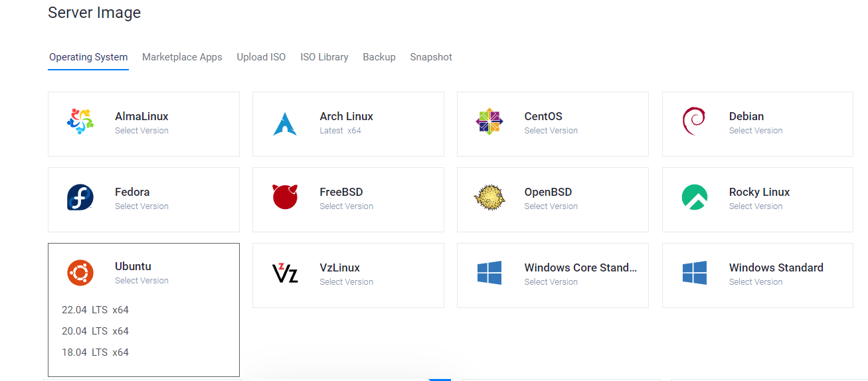
Task: Click the Rocky Linux name label
Action: pyautogui.click(x=759, y=192)
